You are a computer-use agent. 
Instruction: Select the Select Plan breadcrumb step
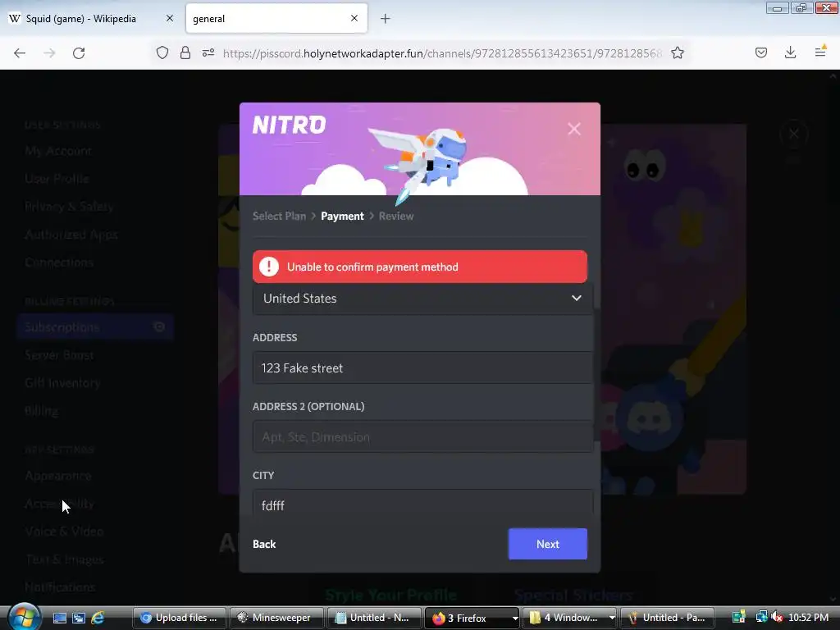coord(279,216)
